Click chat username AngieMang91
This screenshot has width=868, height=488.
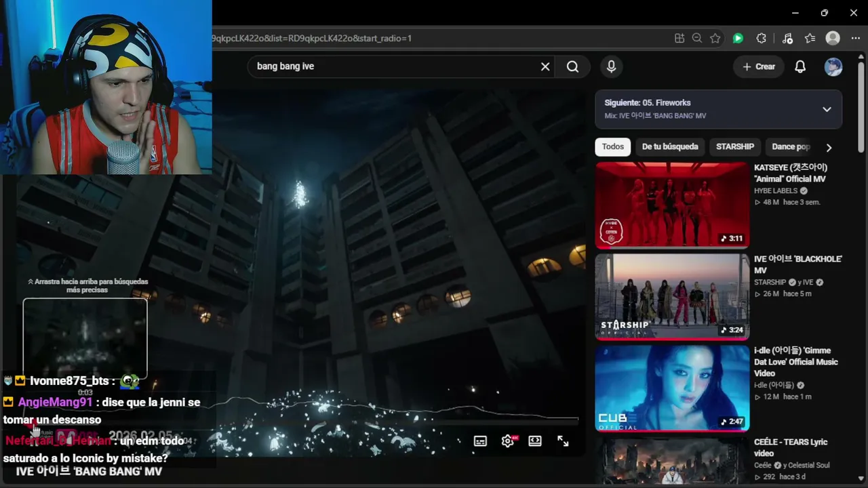[x=55, y=403]
